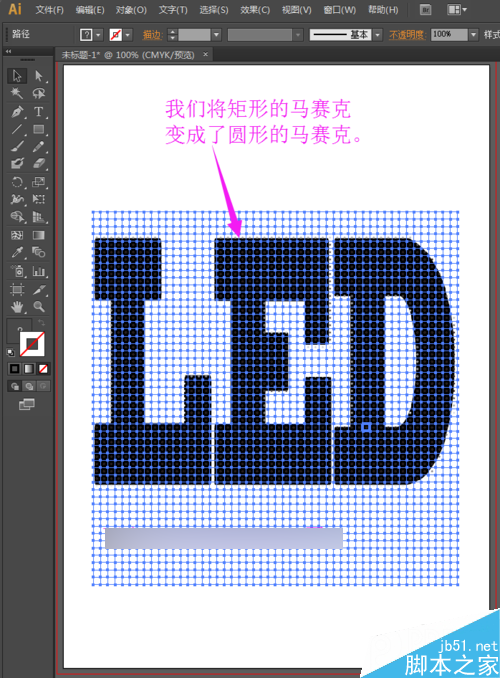Select the Mesh tool
This screenshot has height=678, width=500.
[x=17, y=235]
